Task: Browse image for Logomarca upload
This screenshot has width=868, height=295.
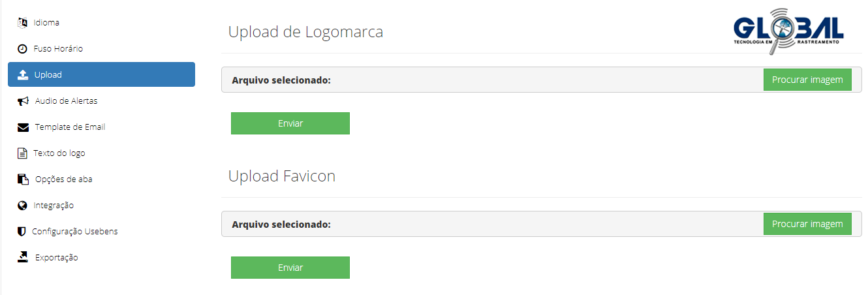Action: [x=807, y=80]
